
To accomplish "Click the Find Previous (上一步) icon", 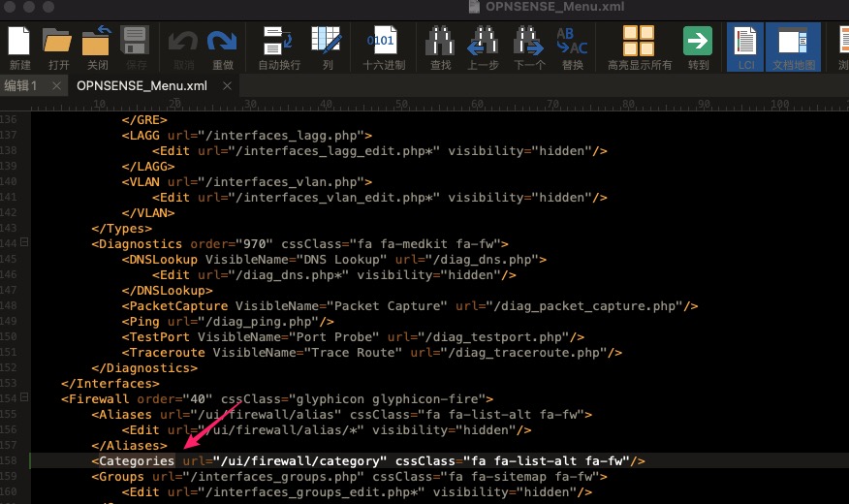I will point(483,43).
